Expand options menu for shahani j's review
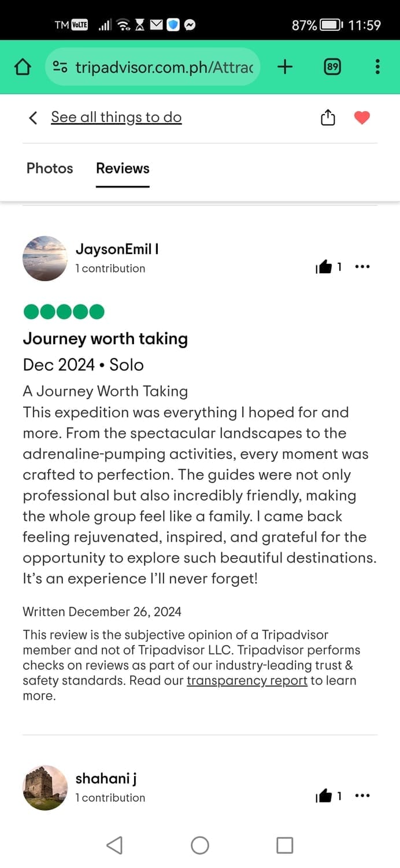The image size is (400, 868). point(362,796)
